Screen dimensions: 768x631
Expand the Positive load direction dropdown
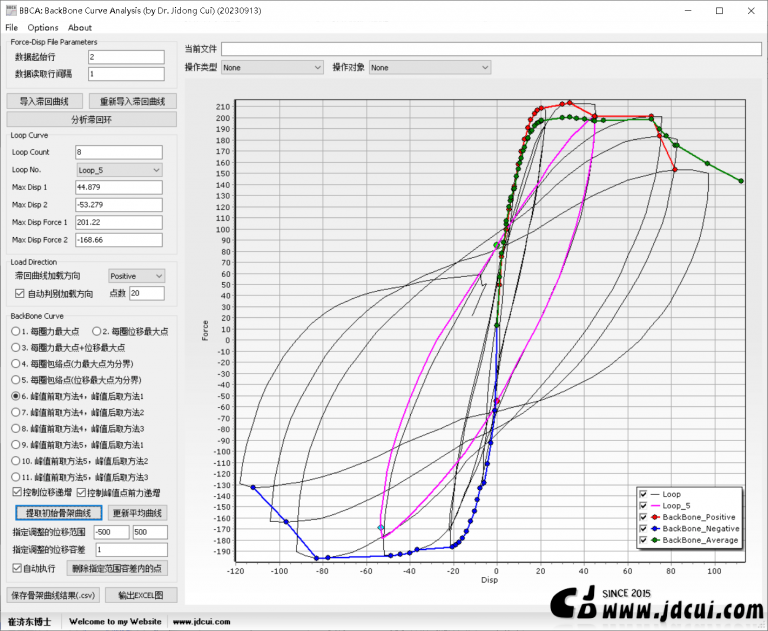point(136,275)
